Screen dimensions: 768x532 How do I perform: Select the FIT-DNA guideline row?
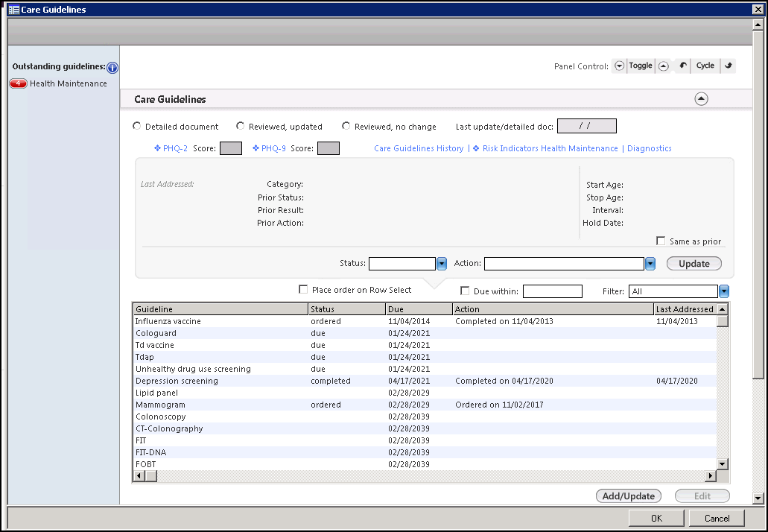[x=425, y=452]
